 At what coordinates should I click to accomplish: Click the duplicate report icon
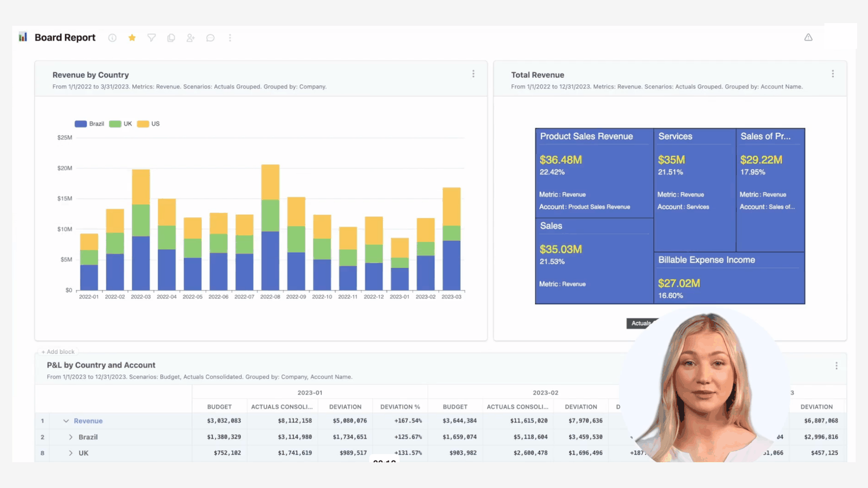171,38
